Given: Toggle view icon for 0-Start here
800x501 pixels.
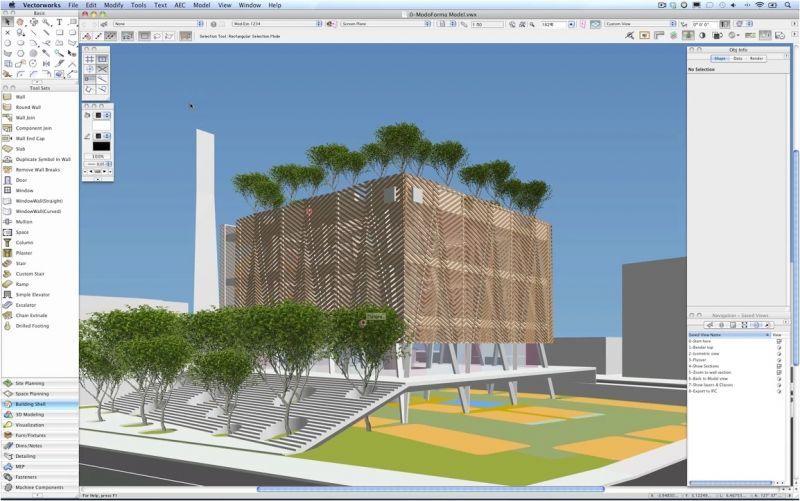Looking at the screenshot, I should coord(779,341).
